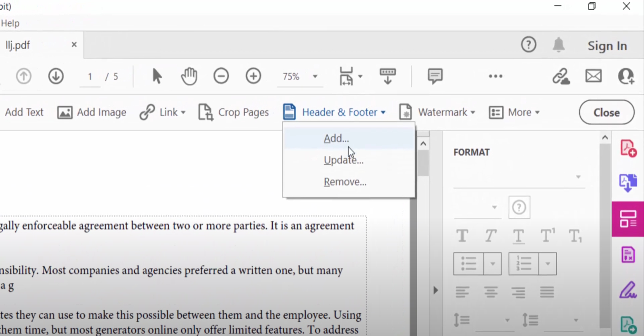
Task: Zoom out using the minus icon
Action: click(x=221, y=76)
